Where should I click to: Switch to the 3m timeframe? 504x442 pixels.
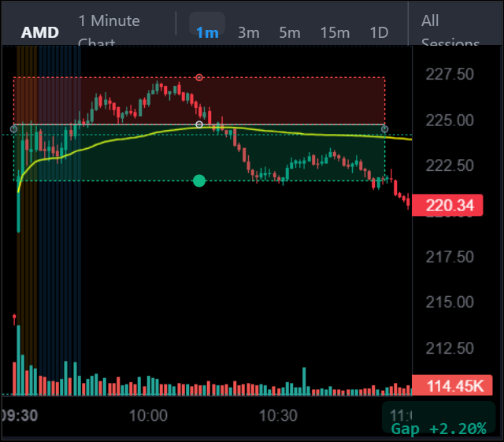(249, 32)
